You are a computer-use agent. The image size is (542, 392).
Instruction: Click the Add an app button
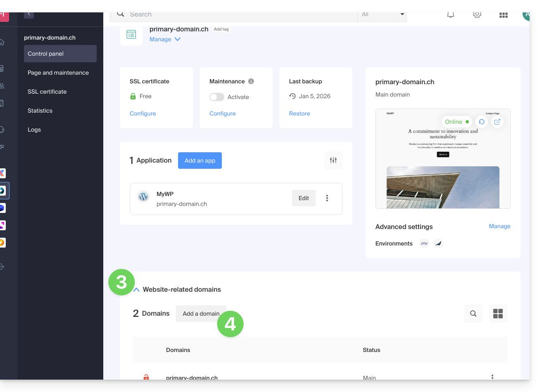tap(200, 161)
